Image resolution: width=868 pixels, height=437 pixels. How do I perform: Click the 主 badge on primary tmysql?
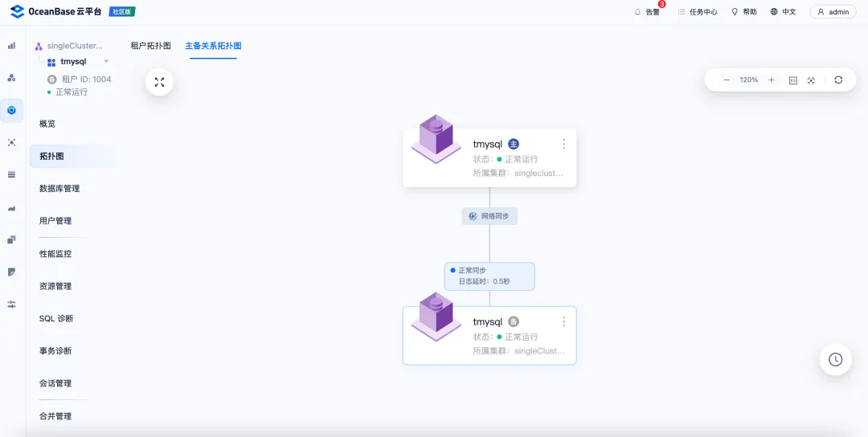pyautogui.click(x=514, y=144)
